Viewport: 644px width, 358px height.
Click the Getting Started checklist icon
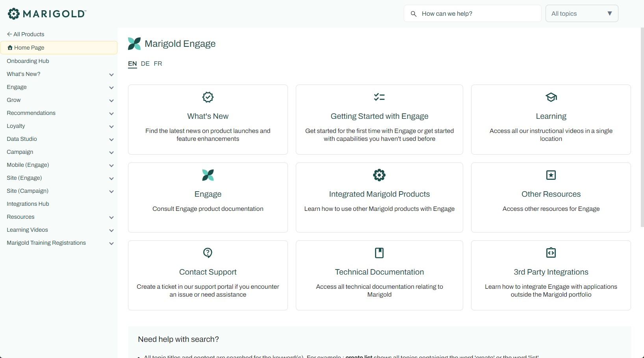pos(379,97)
